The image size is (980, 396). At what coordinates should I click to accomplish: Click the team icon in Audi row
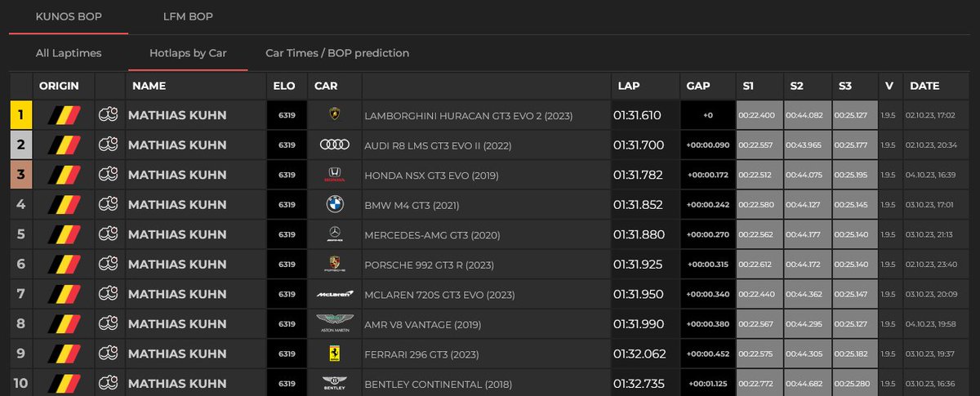point(109,145)
